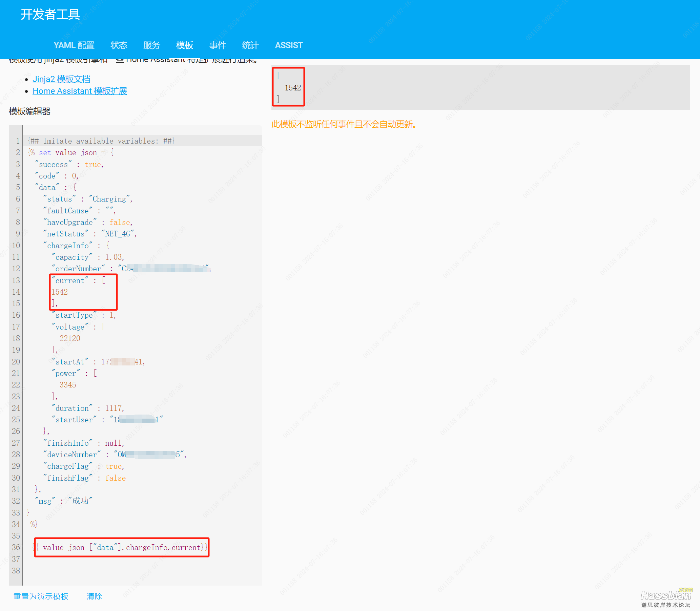Click the value_json chargeInfo.current template expression
The height and width of the screenshot is (611, 700).
120,547
